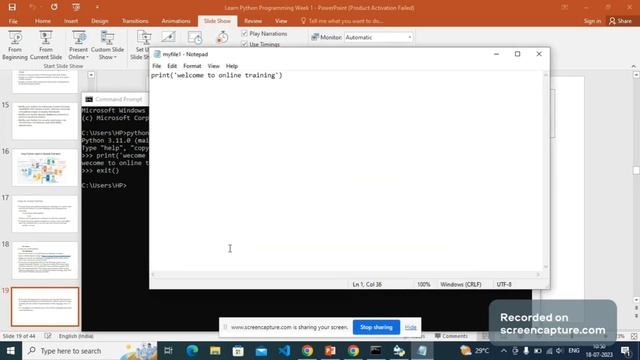
Task: Select slide 18 thumbnail
Action: pos(45,260)
